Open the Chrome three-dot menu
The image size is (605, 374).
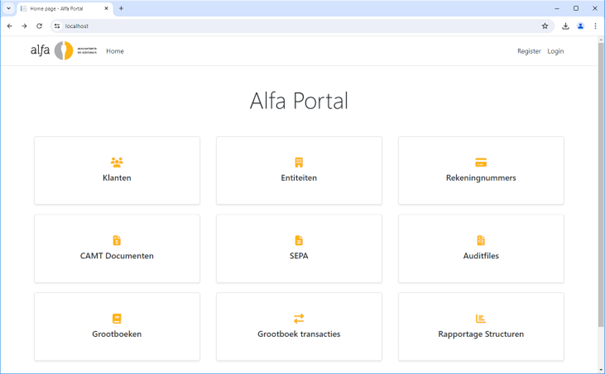pyautogui.click(x=595, y=26)
